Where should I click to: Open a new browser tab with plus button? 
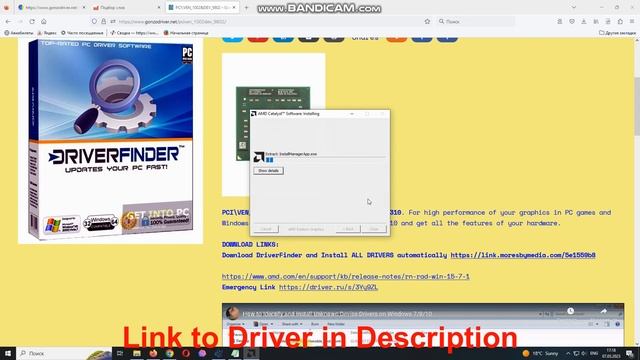point(246,7)
